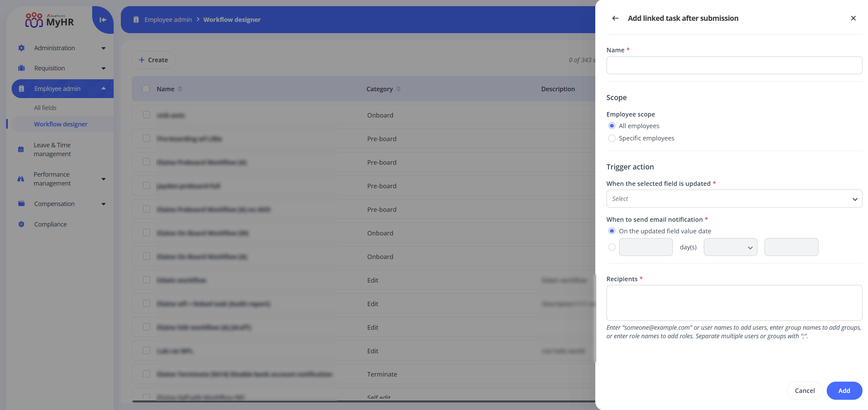This screenshot has height=410, width=868.
Task: Sort by the Category column arrows
Action: [398, 89]
